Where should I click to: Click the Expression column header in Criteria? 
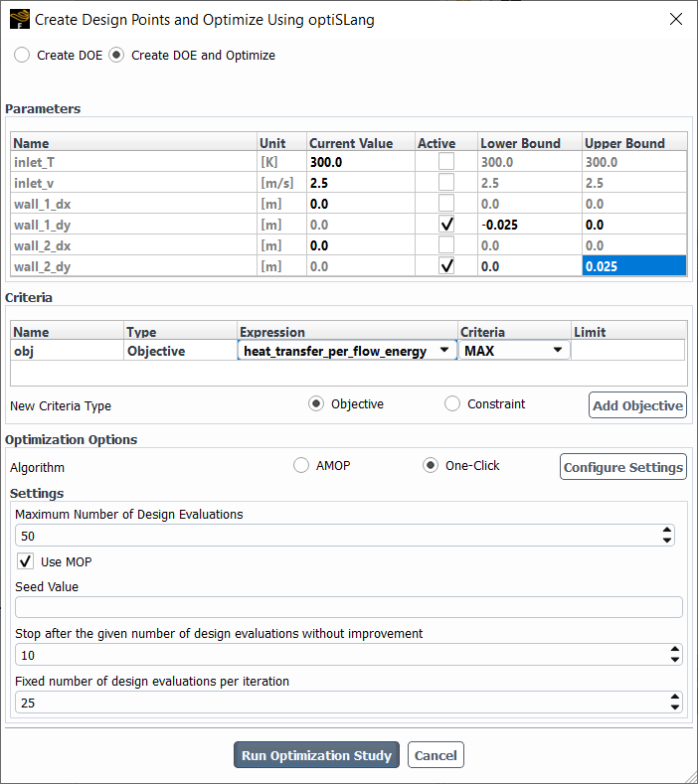point(347,332)
